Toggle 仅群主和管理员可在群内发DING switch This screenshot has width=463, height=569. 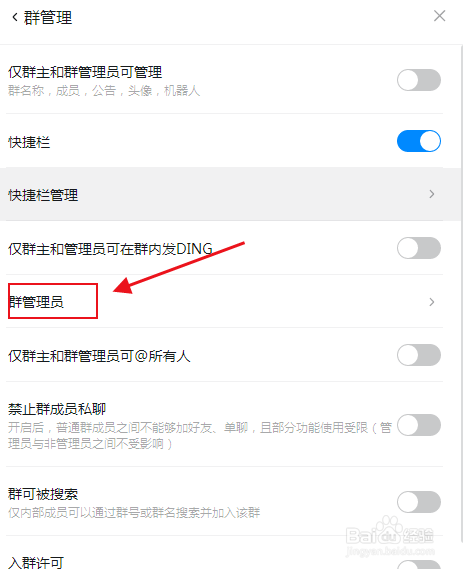pyautogui.click(x=419, y=248)
